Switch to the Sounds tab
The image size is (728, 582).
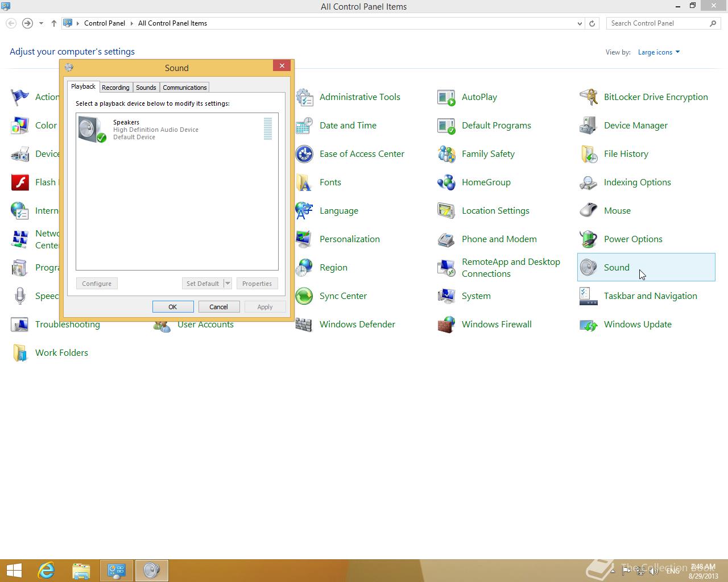[146, 88]
